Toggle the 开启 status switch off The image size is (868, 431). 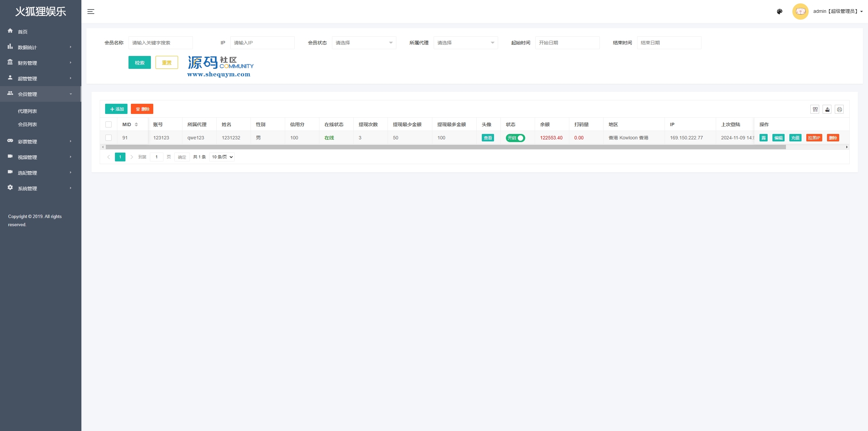point(515,138)
